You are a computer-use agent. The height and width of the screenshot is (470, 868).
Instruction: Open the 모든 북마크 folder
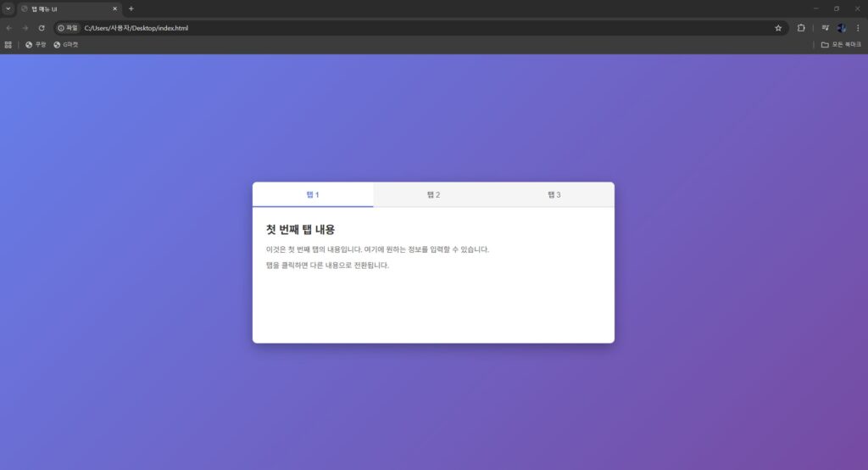click(x=841, y=45)
